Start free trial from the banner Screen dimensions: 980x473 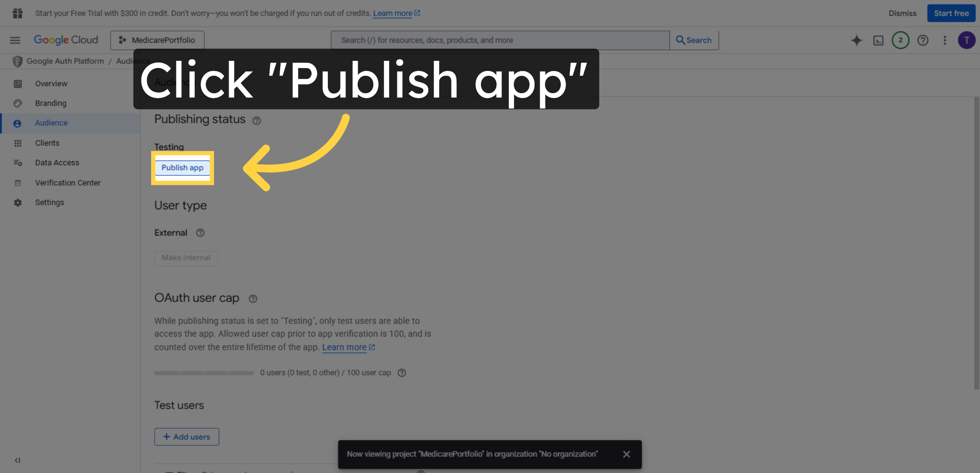tap(951, 13)
